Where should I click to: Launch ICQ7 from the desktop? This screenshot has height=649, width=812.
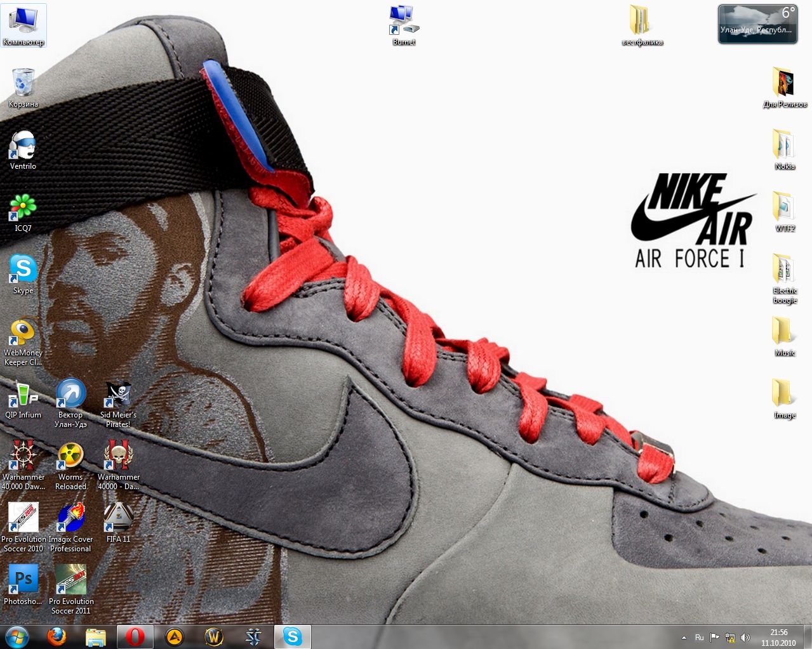pos(23,209)
